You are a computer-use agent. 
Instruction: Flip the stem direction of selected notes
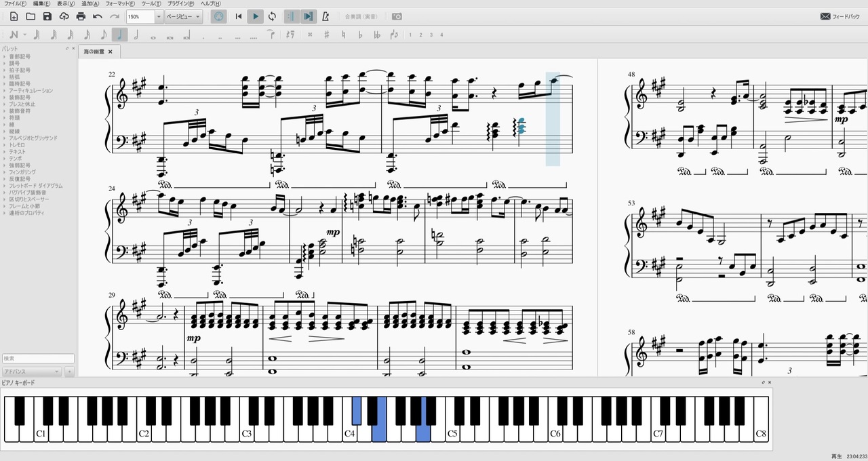point(394,35)
